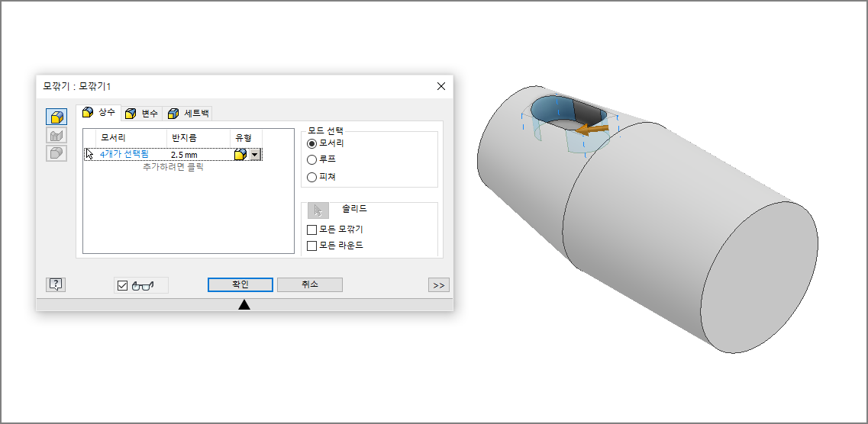Screen dimensions: 868x424
Task: Click the 취소 button
Action: [309, 284]
